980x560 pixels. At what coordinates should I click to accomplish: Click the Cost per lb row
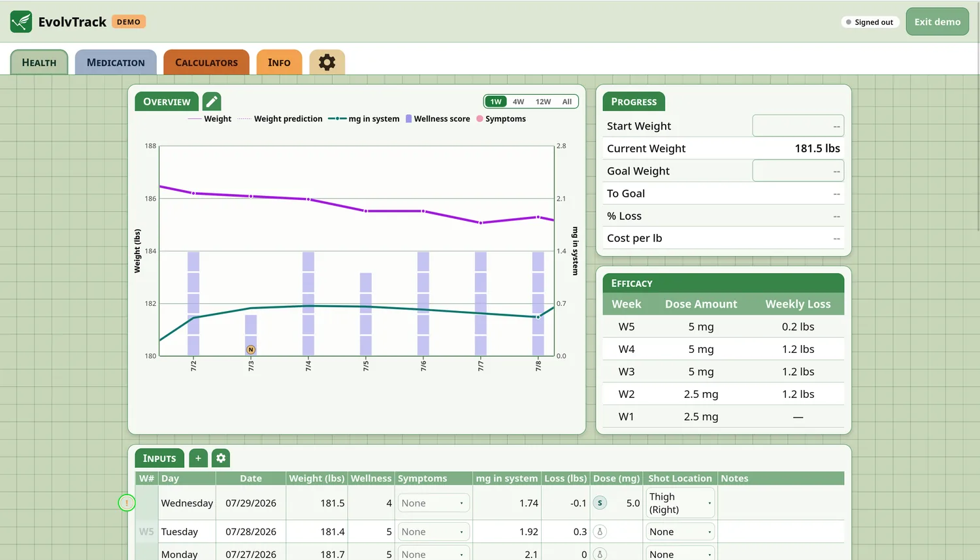[723, 238]
